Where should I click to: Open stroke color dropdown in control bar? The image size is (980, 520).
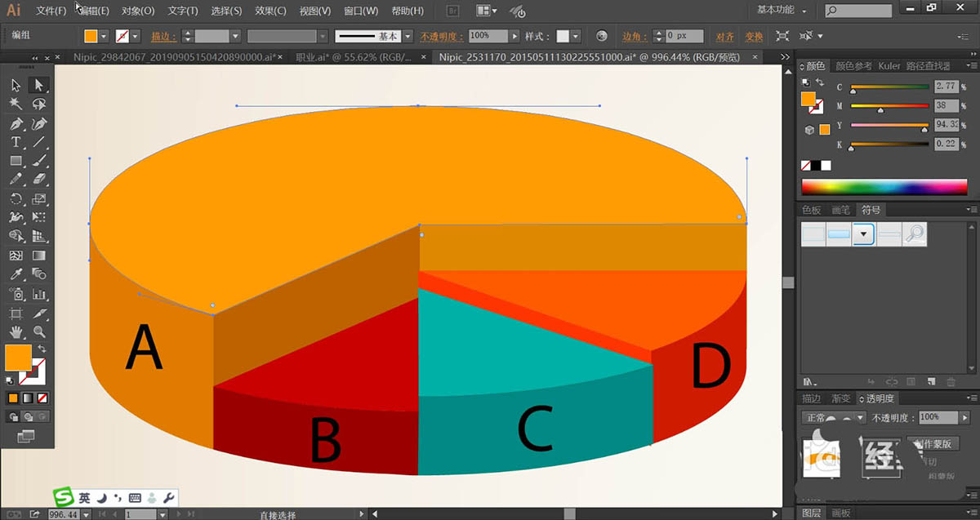(136, 36)
